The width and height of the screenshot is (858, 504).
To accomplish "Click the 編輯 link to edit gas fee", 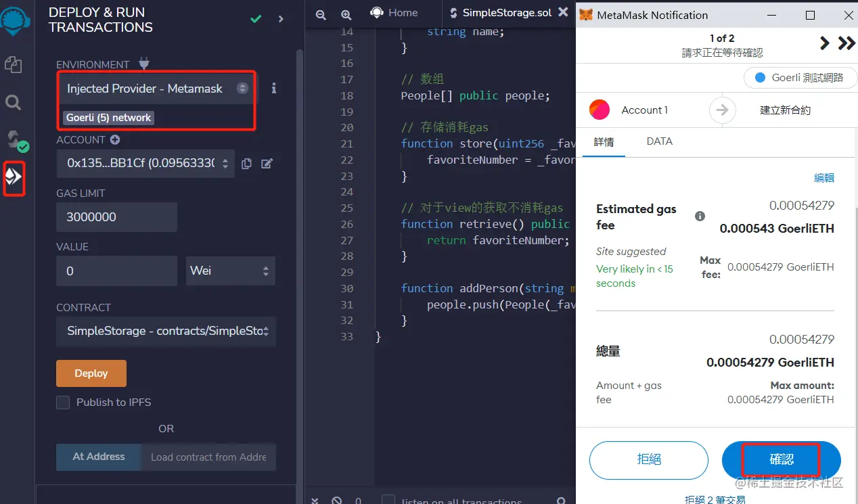I will click(824, 178).
